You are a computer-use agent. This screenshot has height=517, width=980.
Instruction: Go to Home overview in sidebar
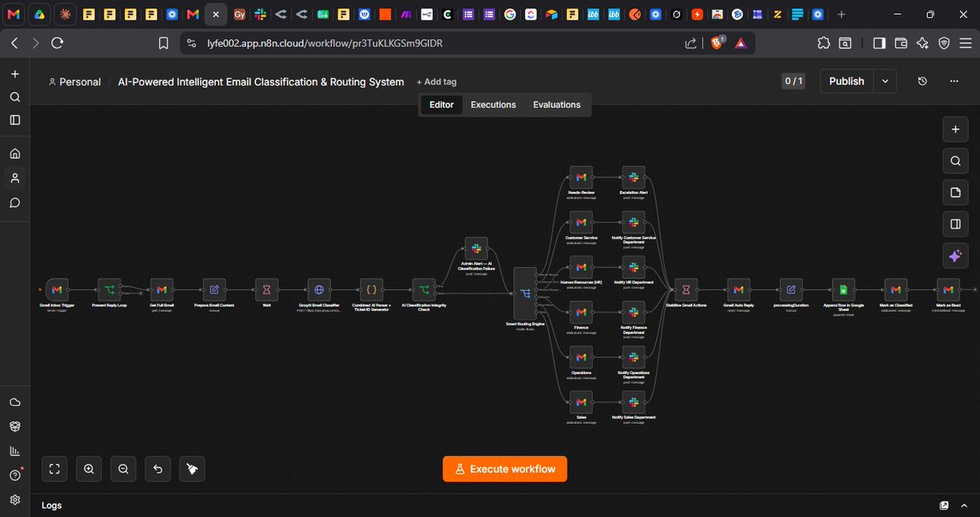[x=15, y=154]
